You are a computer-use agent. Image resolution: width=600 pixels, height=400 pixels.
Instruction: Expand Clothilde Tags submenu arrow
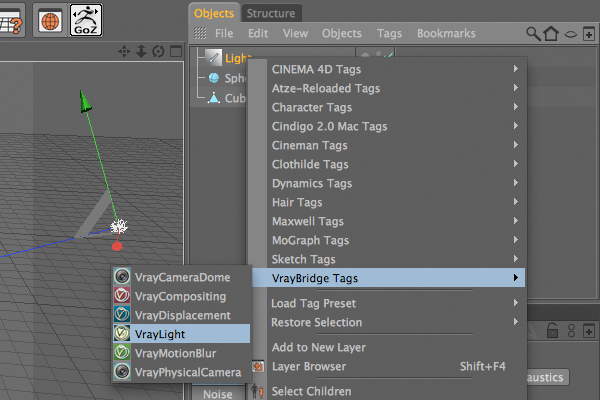coord(516,163)
